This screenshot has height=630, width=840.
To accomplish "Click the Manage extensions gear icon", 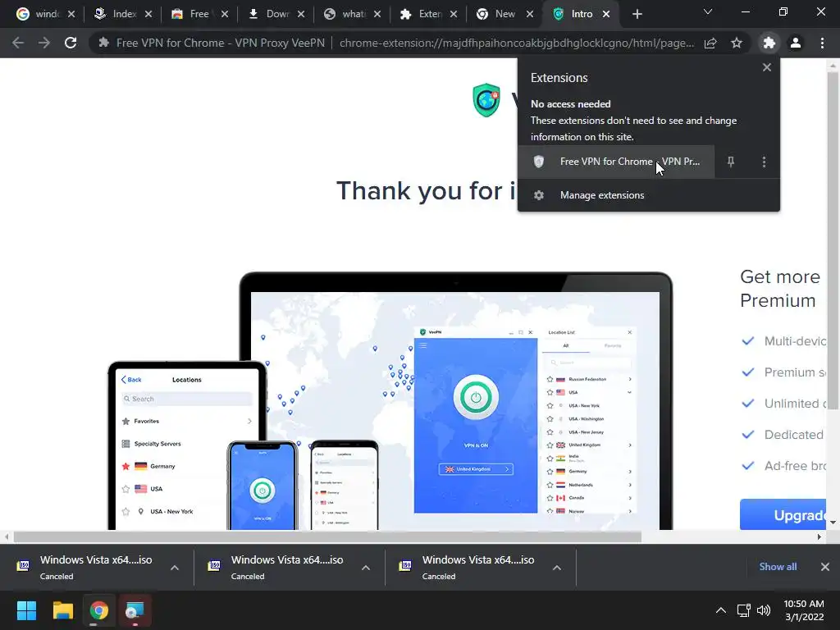I will (x=539, y=195).
